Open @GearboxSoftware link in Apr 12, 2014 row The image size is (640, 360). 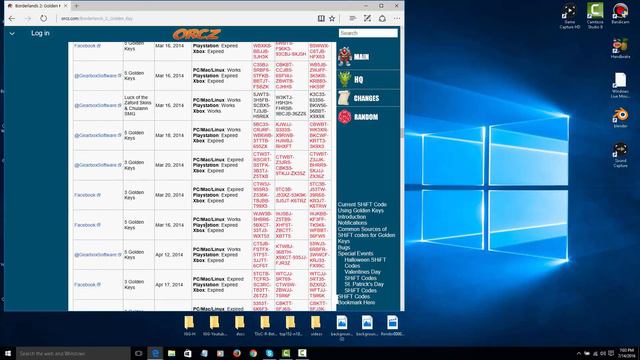coord(98,255)
